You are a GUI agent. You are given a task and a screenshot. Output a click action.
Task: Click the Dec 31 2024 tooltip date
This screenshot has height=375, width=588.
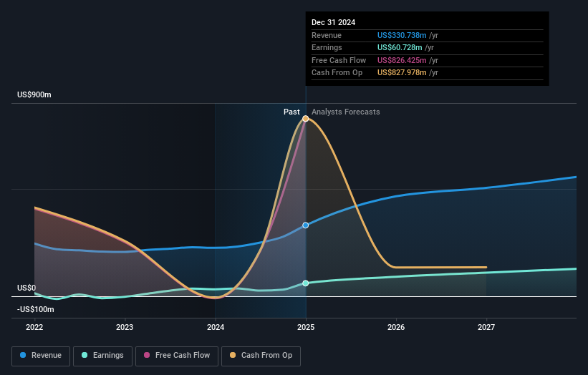point(333,22)
